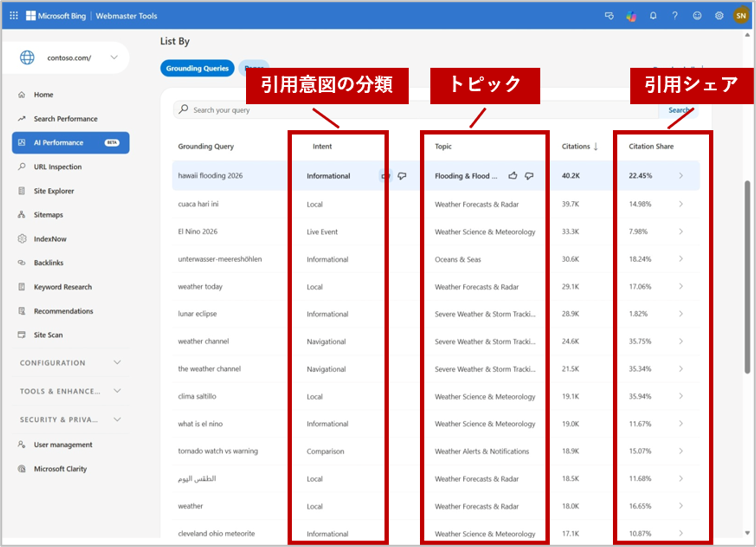Viewport: 756px width, 547px height.
Task: Open the help question mark icon
Action: tap(675, 16)
